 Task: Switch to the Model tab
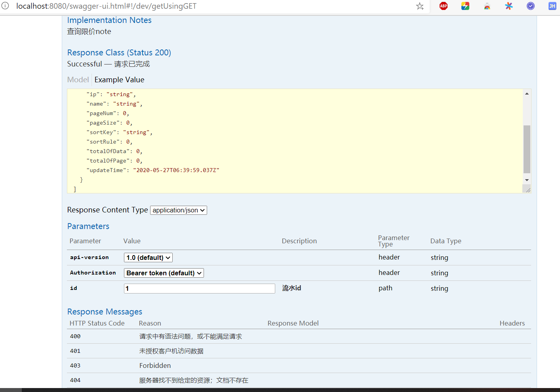[78, 80]
